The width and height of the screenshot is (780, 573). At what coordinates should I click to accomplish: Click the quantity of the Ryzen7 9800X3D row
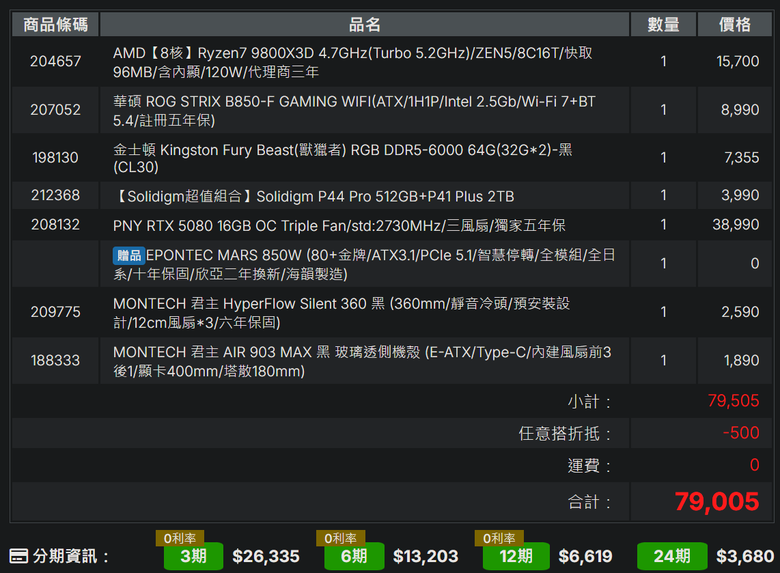[663, 61]
